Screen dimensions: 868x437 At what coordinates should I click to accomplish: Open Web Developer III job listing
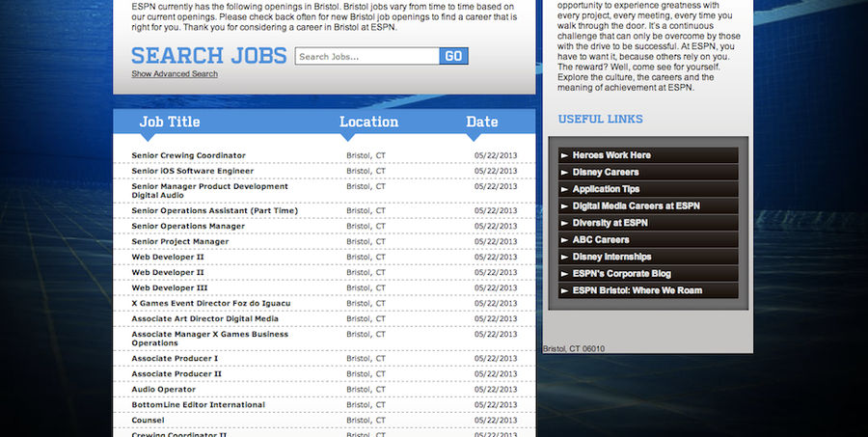170,288
